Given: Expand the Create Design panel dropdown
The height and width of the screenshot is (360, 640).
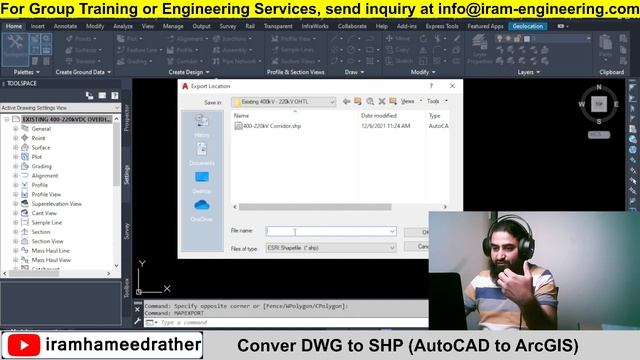Looking at the screenshot, I should tap(189, 72).
